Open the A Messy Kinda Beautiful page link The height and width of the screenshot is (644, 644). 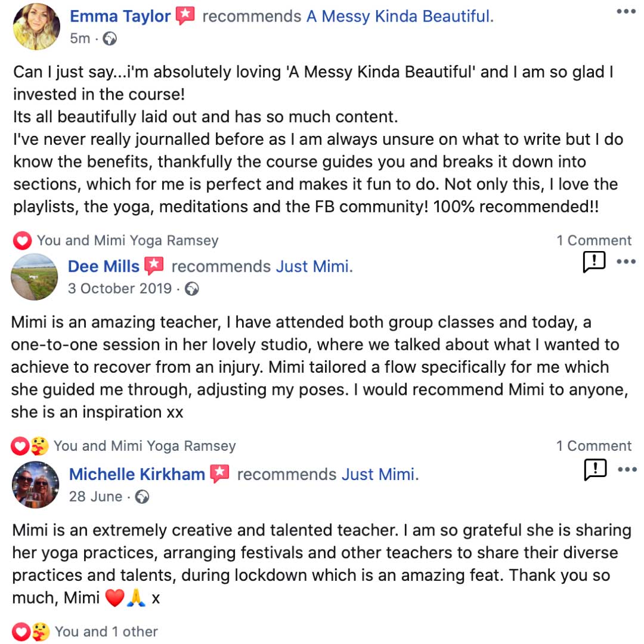pyautogui.click(x=398, y=17)
